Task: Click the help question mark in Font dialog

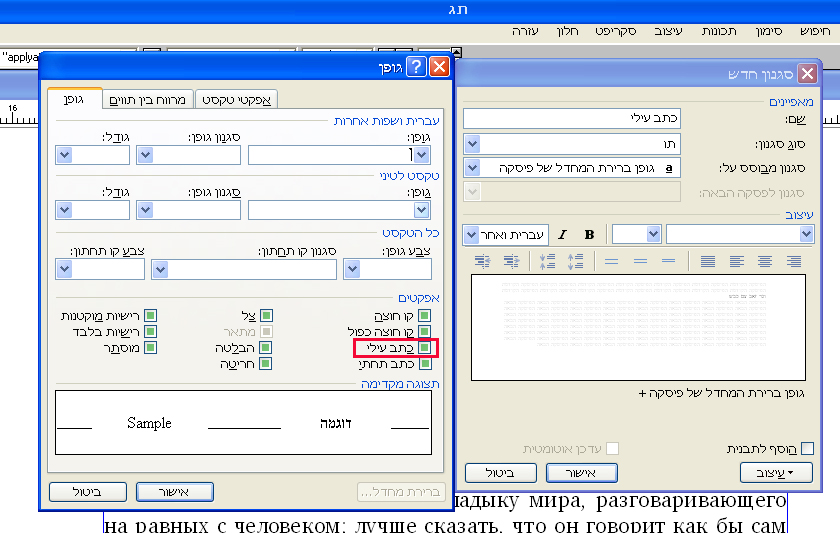Action: click(416, 67)
